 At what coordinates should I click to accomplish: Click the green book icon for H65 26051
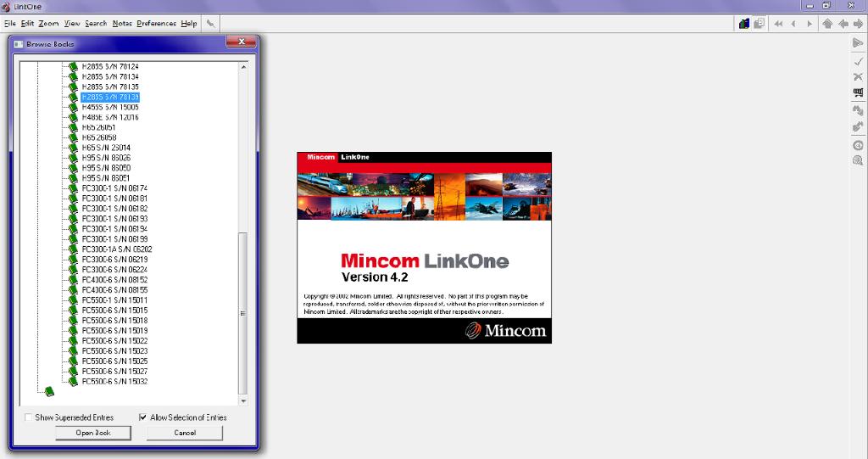[x=73, y=127]
